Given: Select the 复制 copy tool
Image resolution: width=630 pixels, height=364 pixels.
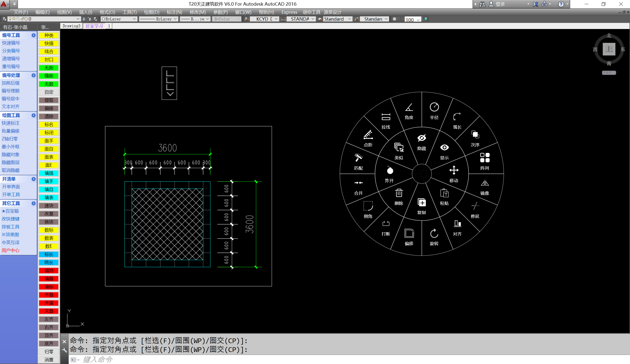Looking at the screenshot, I should 422,206.
